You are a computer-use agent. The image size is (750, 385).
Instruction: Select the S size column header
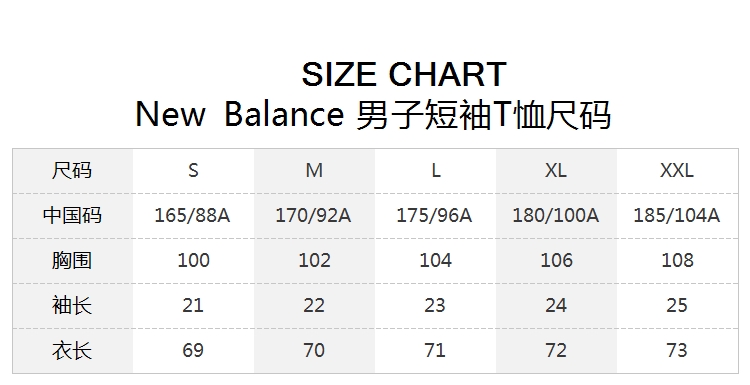click(193, 171)
